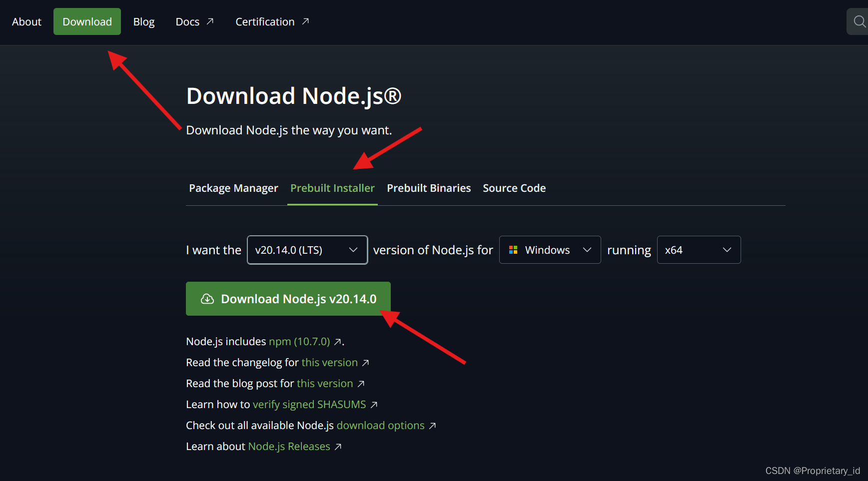
Task: Expand the v20.14.0 (LTS) version dropdown
Action: tap(307, 250)
